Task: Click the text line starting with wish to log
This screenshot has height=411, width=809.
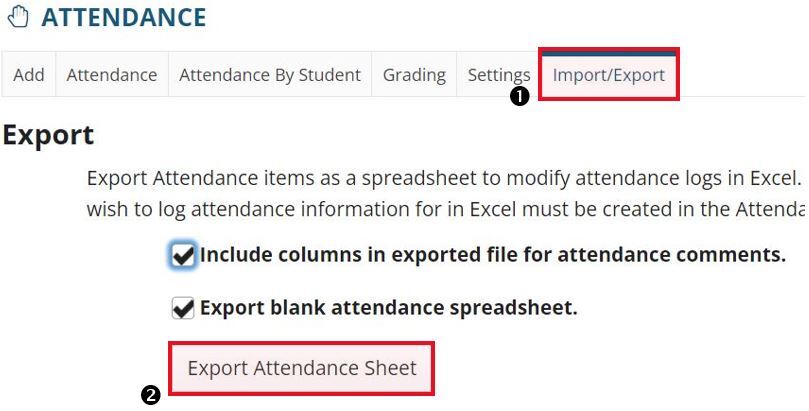Action: click(x=445, y=209)
